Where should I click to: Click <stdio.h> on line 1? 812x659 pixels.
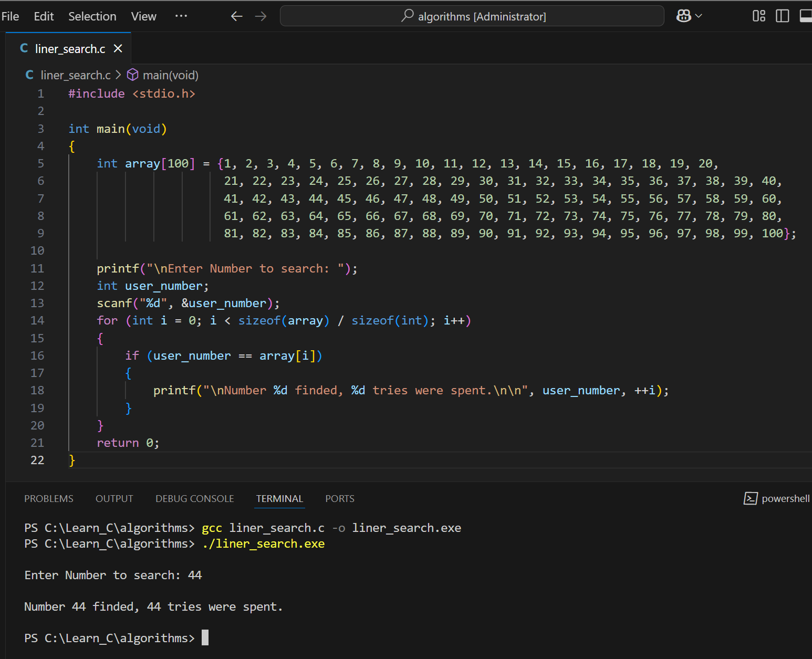click(164, 94)
